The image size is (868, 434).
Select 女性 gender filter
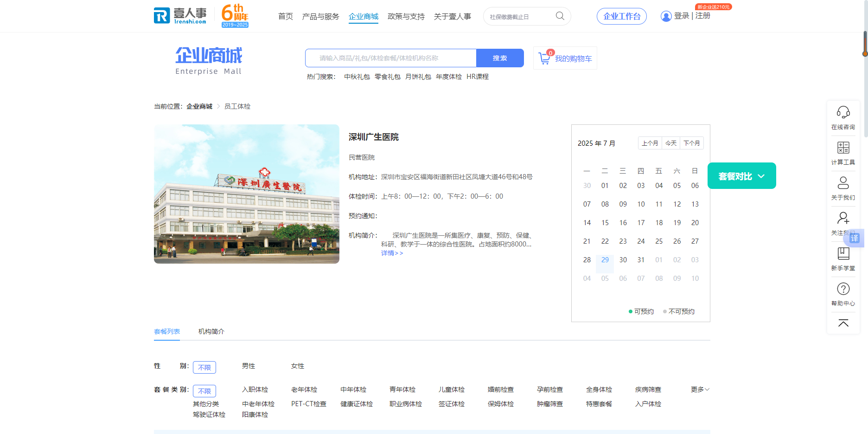click(x=298, y=366)
